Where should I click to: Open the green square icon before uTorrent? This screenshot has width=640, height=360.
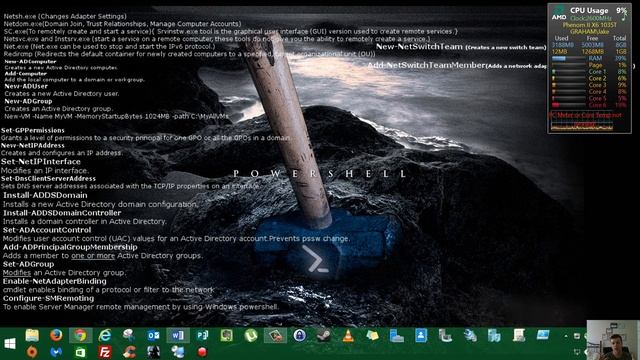(226, 336)
